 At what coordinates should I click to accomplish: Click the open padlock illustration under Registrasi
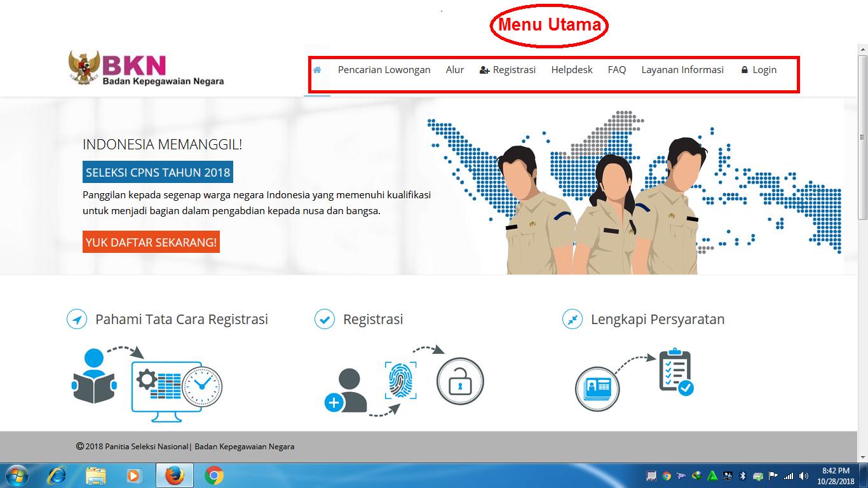click(x=460, y=381)
